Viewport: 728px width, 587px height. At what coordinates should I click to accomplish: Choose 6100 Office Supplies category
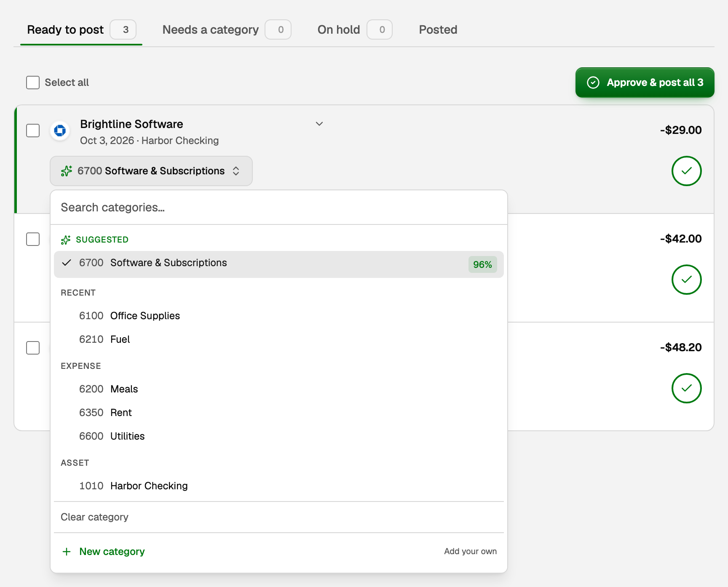pyautogui.click(x=279, y=316)
